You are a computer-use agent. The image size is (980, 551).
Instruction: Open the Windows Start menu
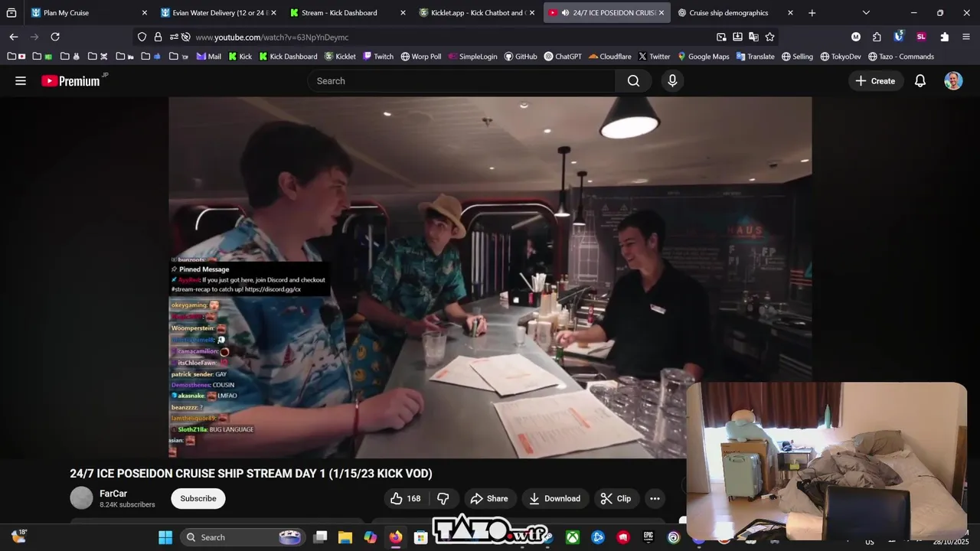[165, 537]
